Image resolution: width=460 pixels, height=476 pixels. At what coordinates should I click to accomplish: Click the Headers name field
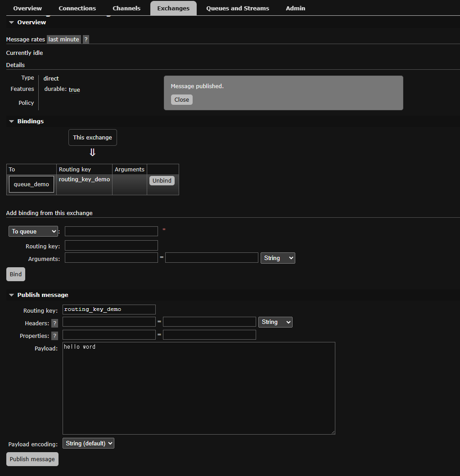[109, 322]
